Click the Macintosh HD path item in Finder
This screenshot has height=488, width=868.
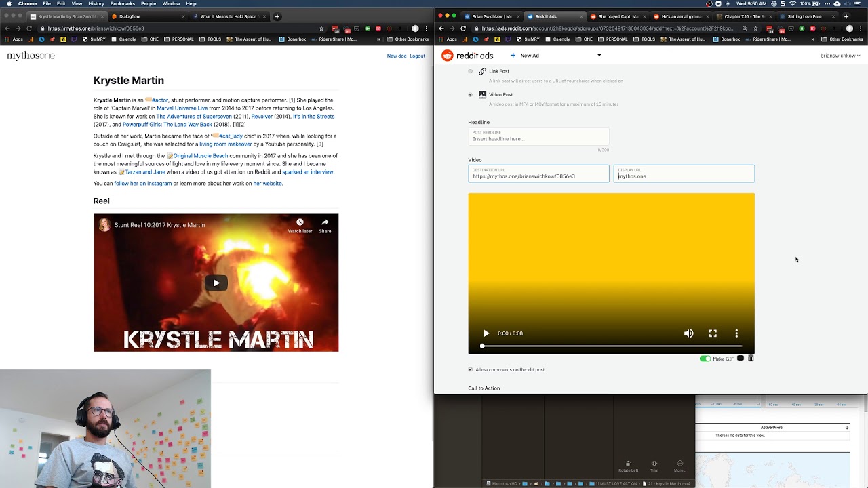tap(502, 484)
